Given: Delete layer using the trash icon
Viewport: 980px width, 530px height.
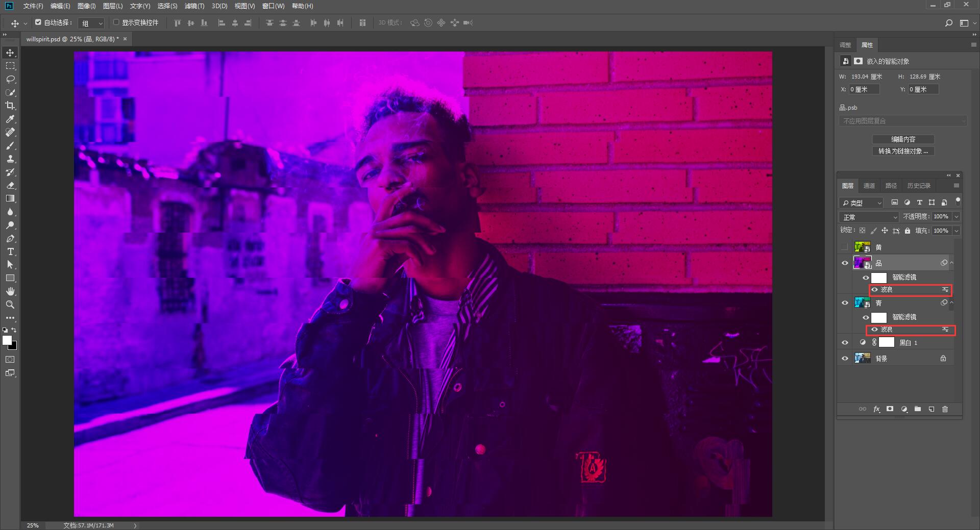Looking at the screenshot, I should click(945, 409).
